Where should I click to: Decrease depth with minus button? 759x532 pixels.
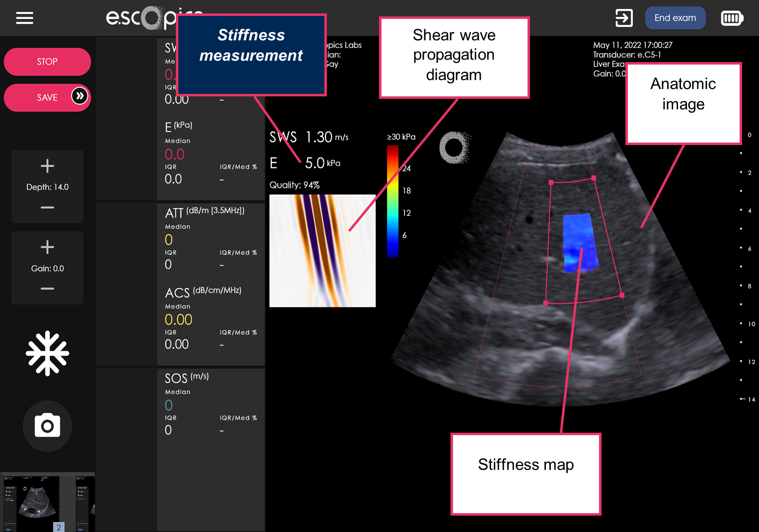pyautogui.click(x=47, y=208)
